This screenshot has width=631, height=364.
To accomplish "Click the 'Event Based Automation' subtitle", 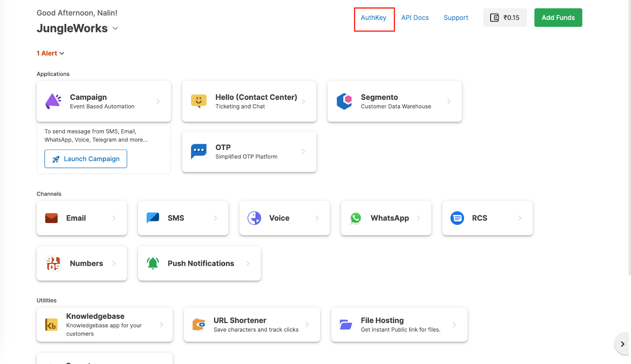I will (x=102, y=106).
